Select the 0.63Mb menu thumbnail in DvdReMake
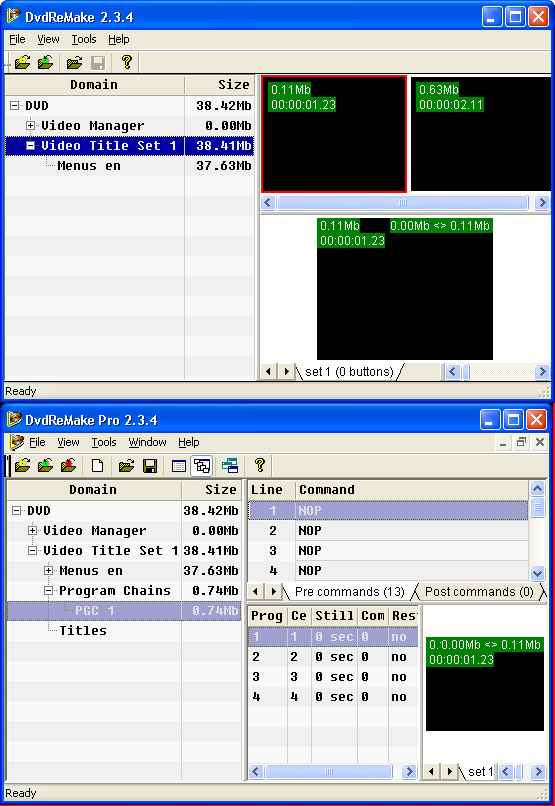Screen dimensions: 555x806 point(480,134)
